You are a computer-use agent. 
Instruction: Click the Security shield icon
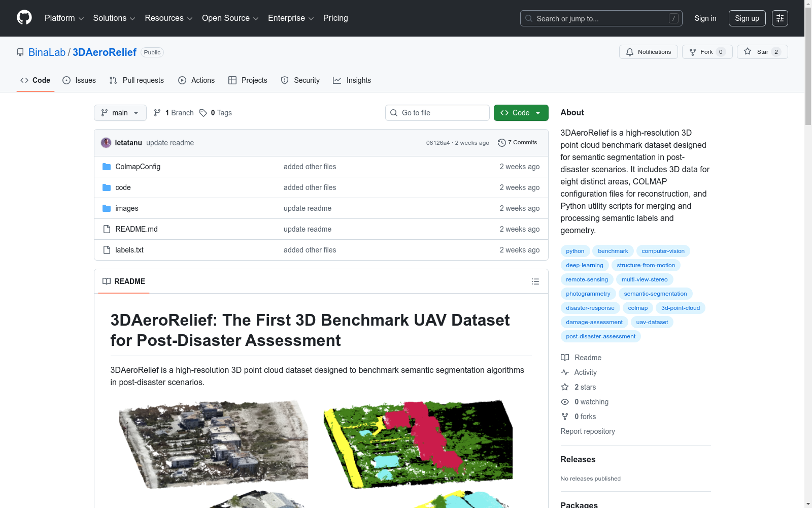click(x=285, y=80)
